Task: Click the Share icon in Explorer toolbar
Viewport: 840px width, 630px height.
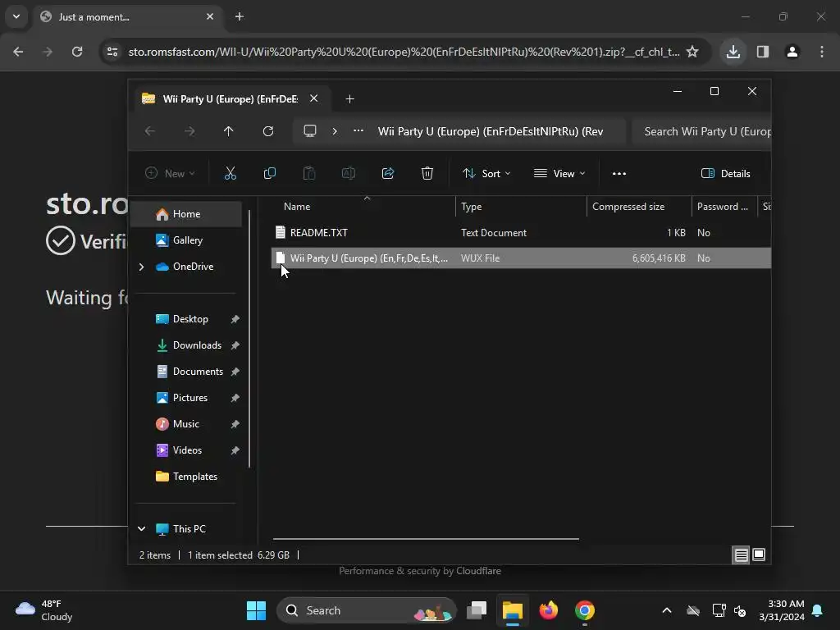Action: (388, 173)
